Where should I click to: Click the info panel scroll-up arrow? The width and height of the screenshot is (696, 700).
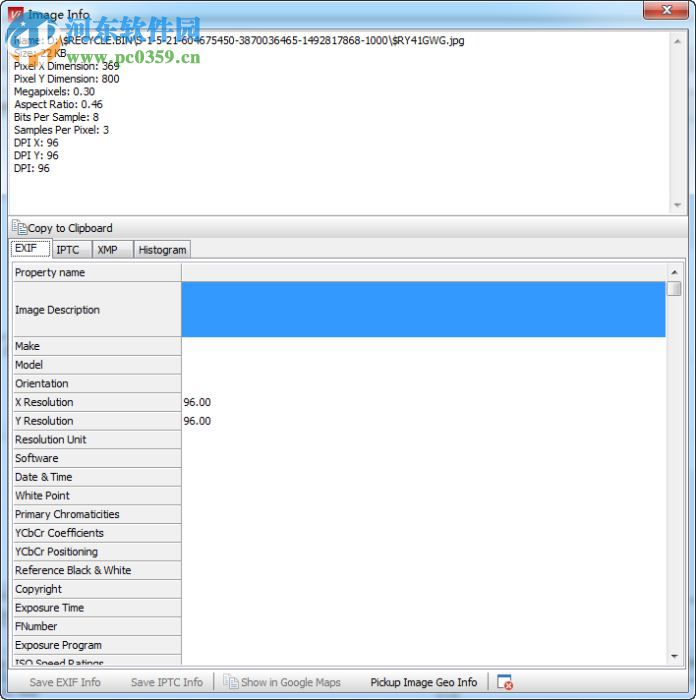pyautogui.click(x=677, y=42)
